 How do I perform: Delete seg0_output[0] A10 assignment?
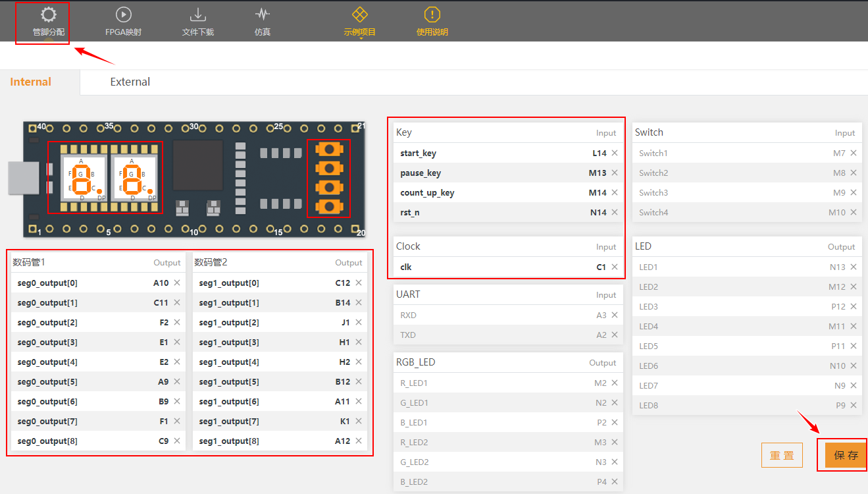177,283
